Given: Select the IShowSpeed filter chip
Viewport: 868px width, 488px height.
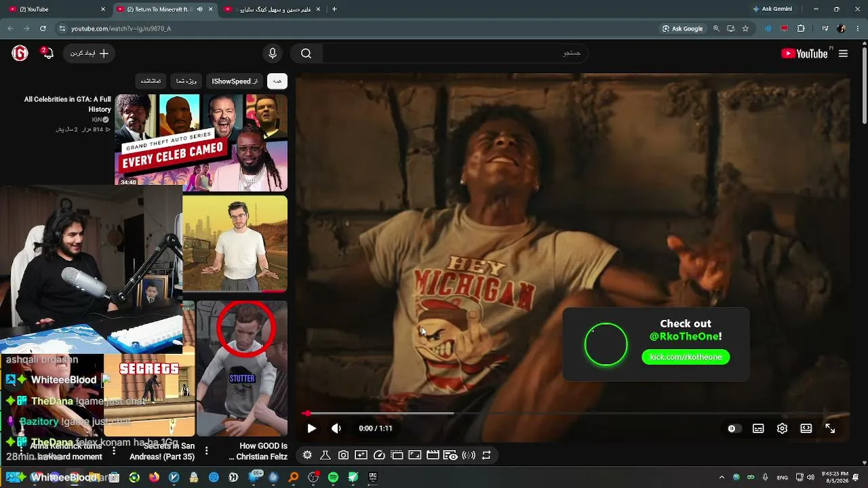Looking at the screenshot, I should [235, 81].
